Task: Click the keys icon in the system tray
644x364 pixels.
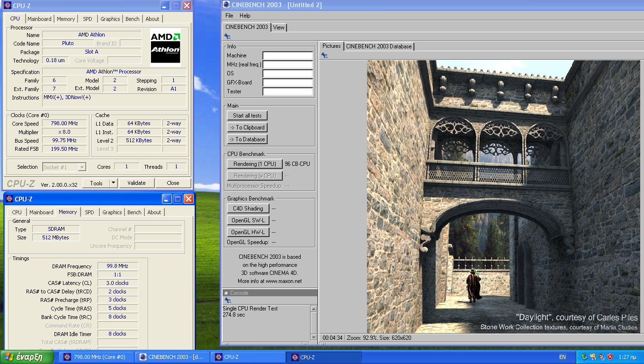Action: point(593,357)
